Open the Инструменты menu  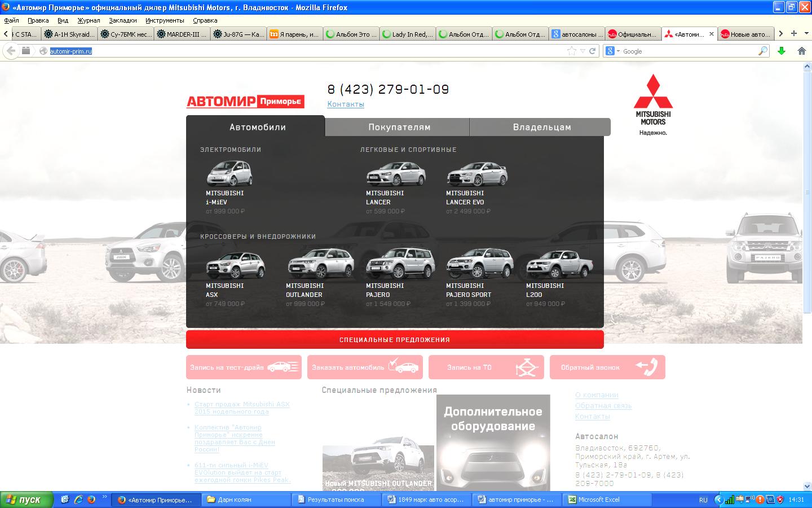coord(165,20)
